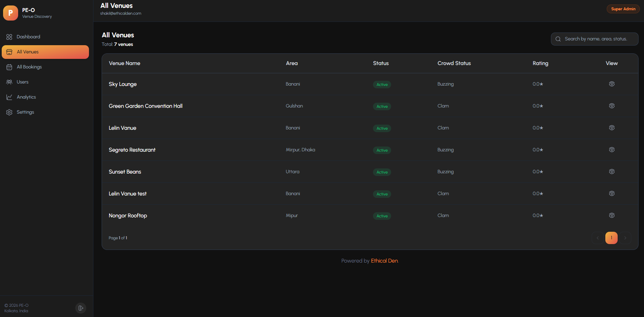Click the Super Admin badge
Screen dimensions: 644x317
623,9
